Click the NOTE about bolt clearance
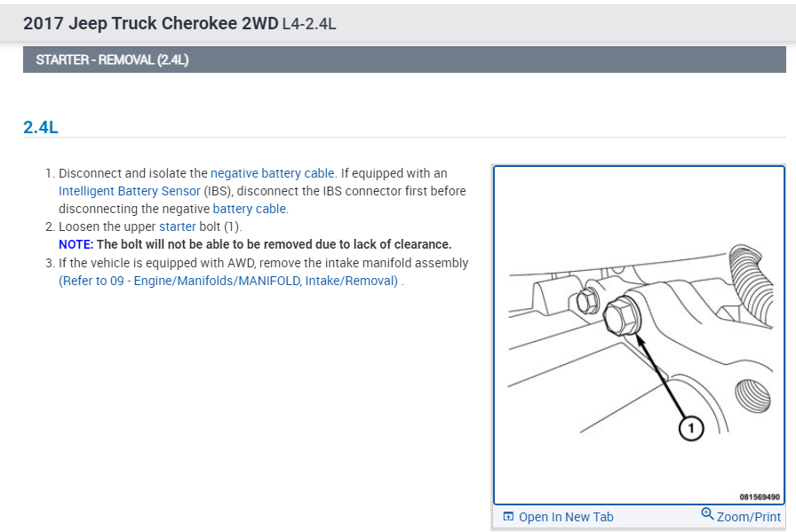Image resolution: width=796 pixels, height=532 pixels. coord(255,244)
